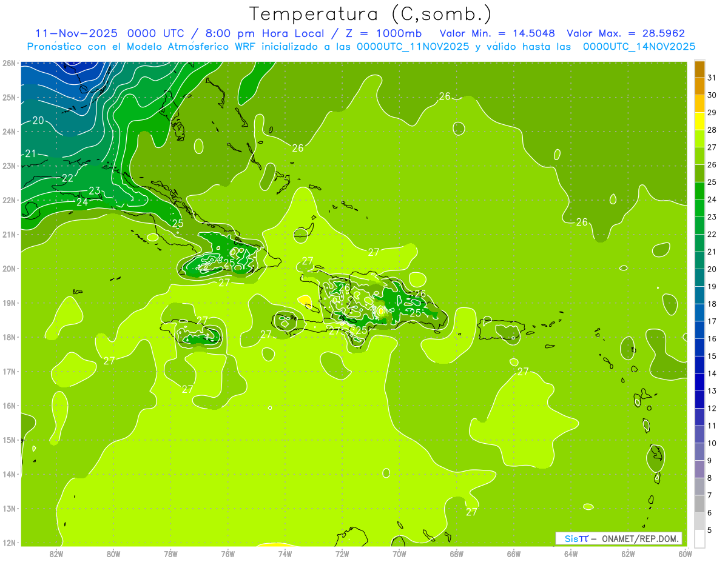Click the 'Valor Max. = 28.5962' value

coord(625,33)
